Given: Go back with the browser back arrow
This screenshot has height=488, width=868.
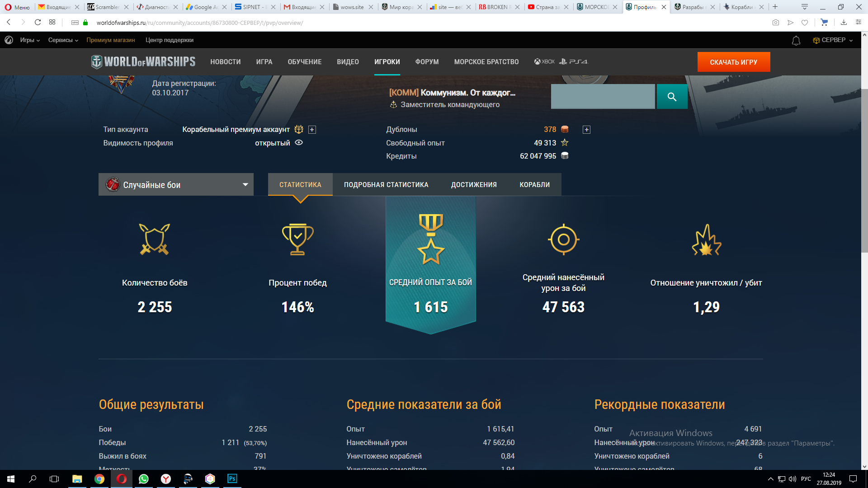Looking at the screenshot, I should click(x=9, y=23).
